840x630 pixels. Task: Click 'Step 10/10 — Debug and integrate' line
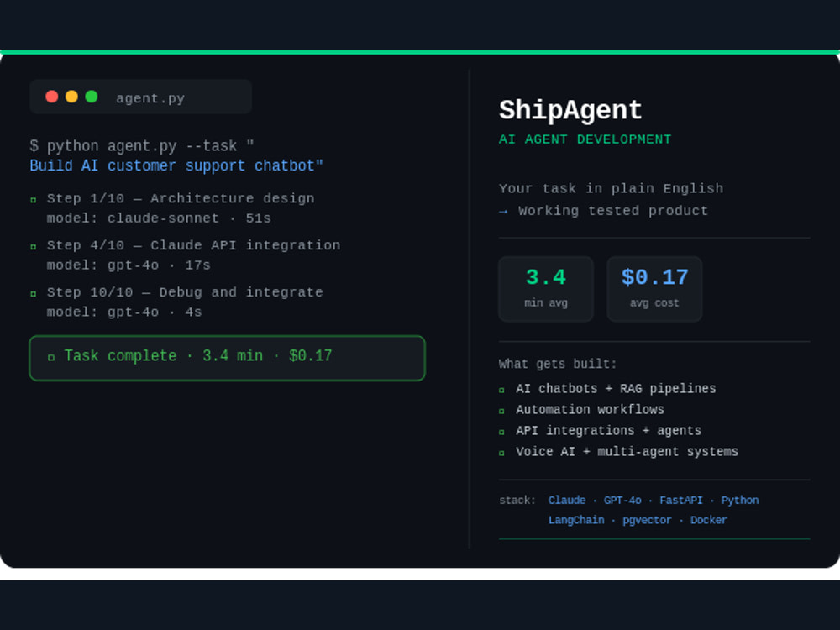click(185, 292)
